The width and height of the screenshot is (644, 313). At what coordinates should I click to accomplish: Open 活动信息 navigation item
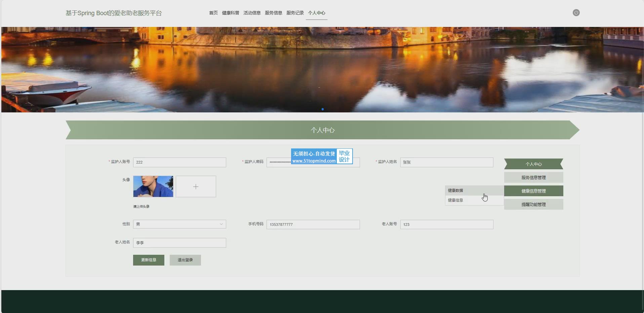pos(252,13)
